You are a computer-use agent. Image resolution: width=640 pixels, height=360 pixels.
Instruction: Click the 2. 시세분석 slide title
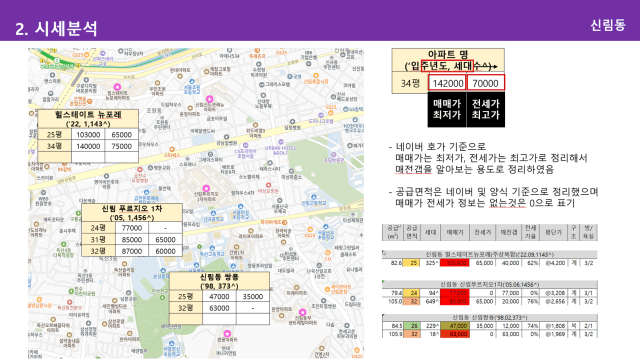pos(56,28)
